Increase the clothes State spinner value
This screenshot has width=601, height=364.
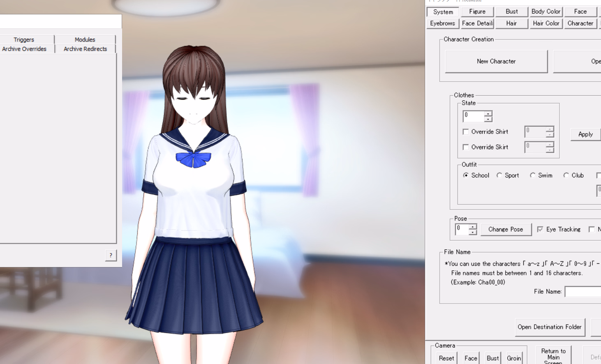click(488, 113)
